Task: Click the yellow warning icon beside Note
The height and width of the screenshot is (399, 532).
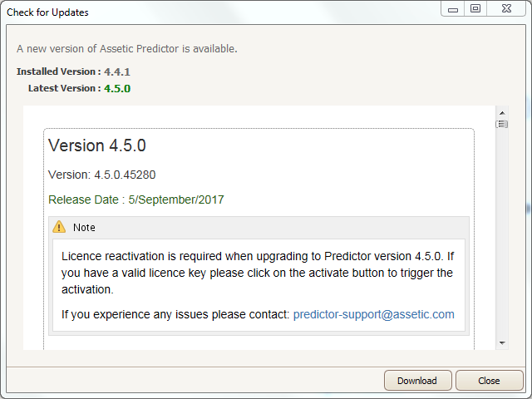Action: [x=59, y=227]
